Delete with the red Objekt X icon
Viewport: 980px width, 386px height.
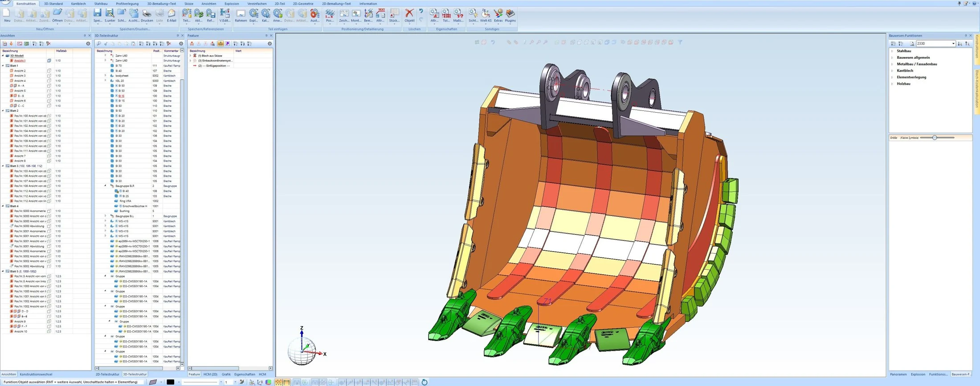[x=409, y=15]
